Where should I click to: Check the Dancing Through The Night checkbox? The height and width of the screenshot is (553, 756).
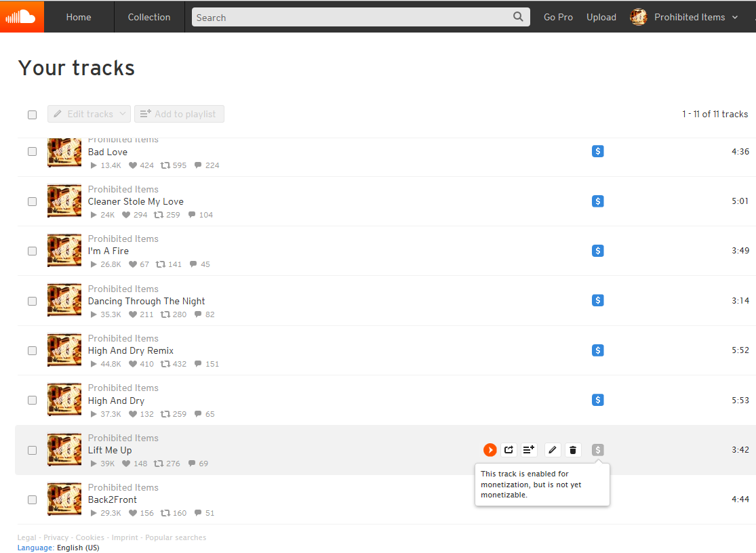(33, 301)
